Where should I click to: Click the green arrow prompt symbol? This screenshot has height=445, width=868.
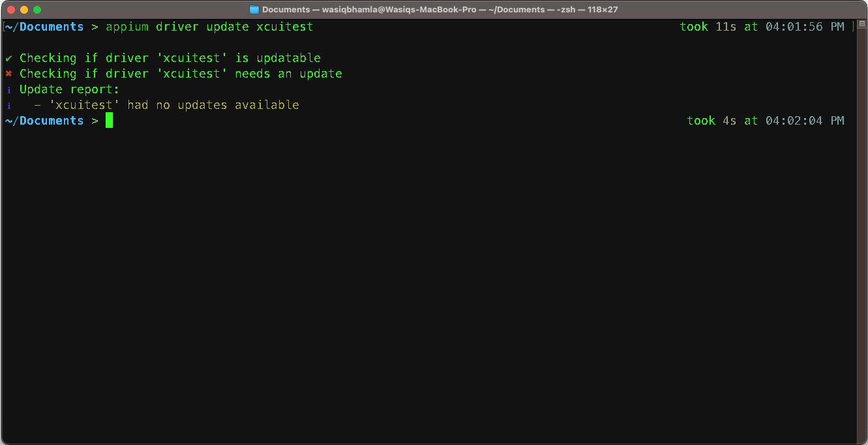click(x=95, y=120)
